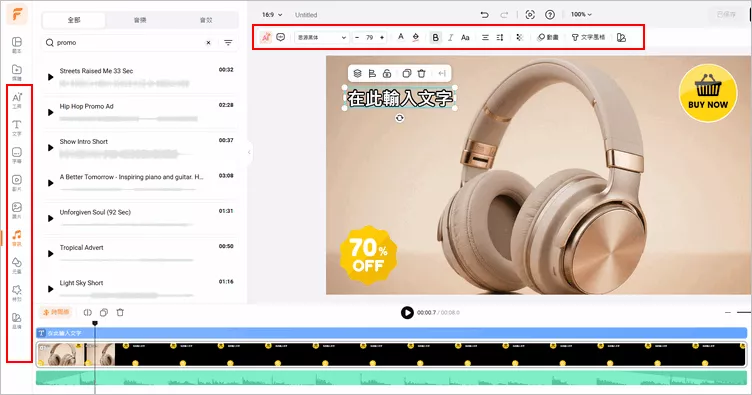The image size is (752, 395).
Task: Click the text-to-speech bubble icon in toolbar
Action: [281, 37]
